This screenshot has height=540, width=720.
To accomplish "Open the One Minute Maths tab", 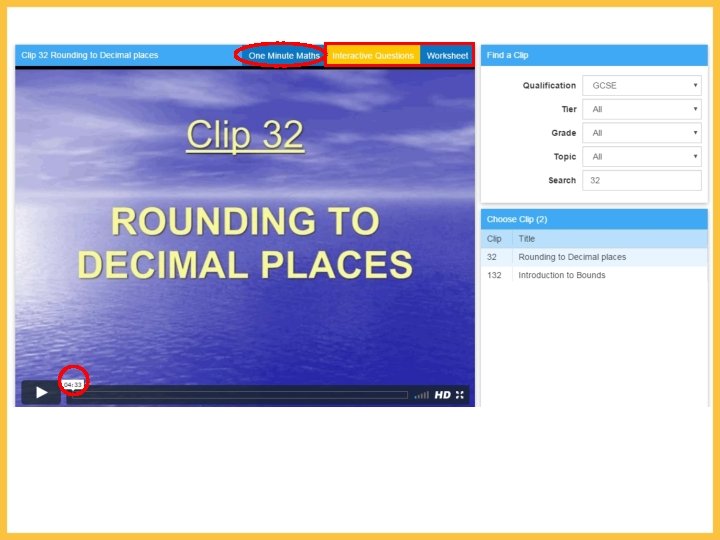I will pyautogui.click(x=284, y=56).
